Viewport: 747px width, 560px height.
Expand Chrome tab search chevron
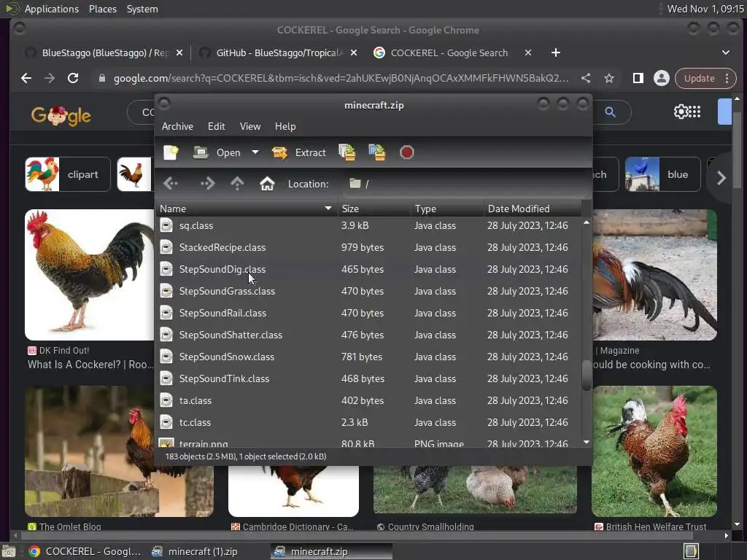pyautogui.click(x=726, y=52)
